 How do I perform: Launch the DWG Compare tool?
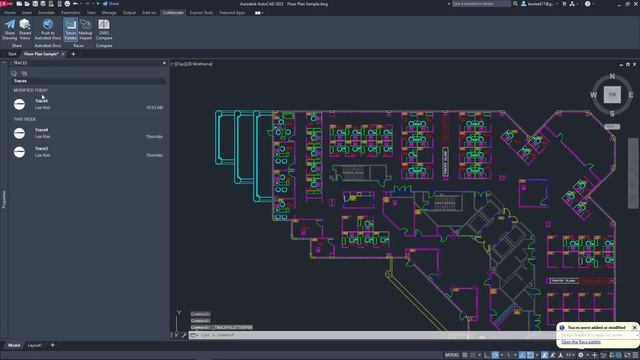pos(104,29)
